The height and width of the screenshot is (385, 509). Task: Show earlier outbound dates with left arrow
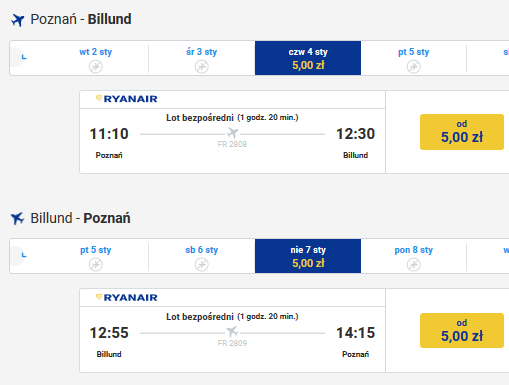20,57
